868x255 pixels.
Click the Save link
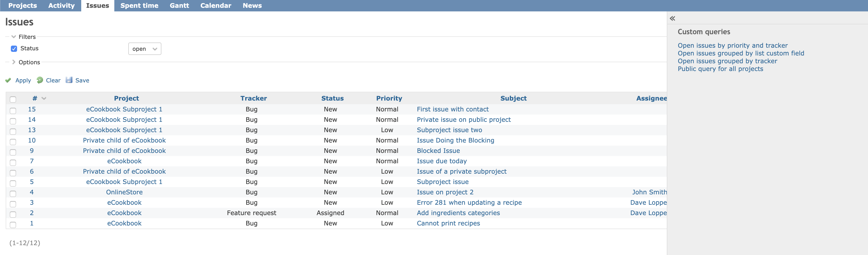pyautogui.click(x=82, y=80)
